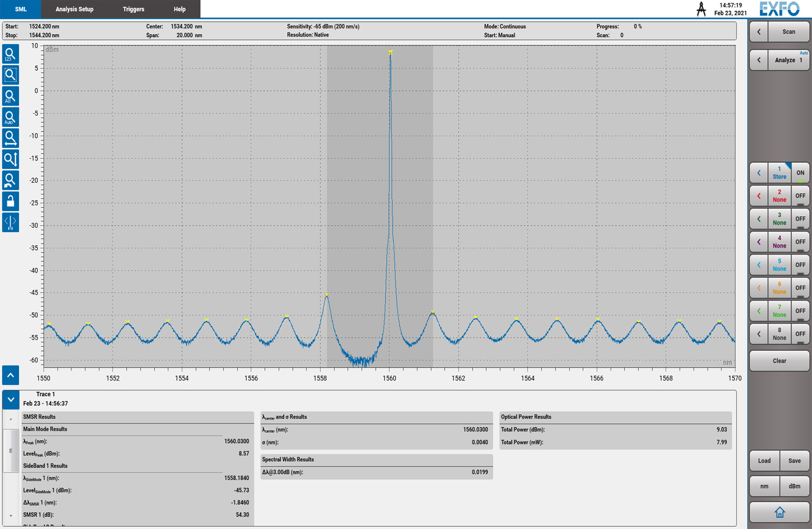Activate the rectangle zoom selection tool
This screenshot has height=529, width=812.
pos(10,75)
